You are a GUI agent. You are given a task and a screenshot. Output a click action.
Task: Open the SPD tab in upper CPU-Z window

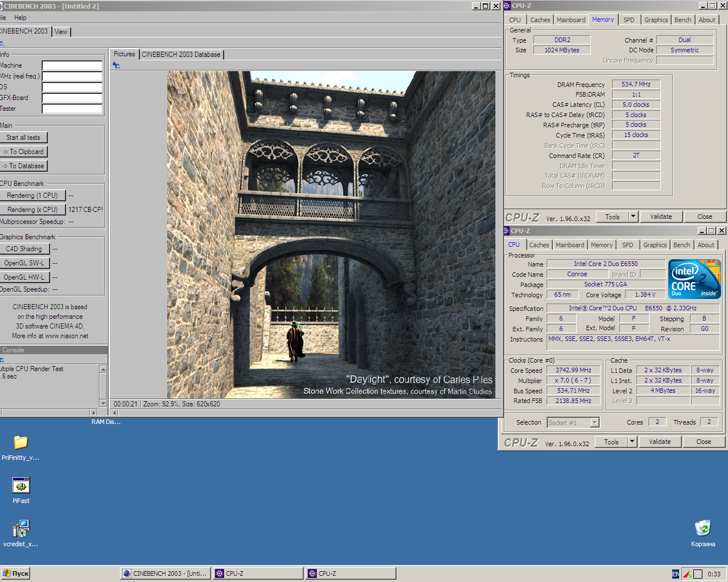(x=628, y=20)
